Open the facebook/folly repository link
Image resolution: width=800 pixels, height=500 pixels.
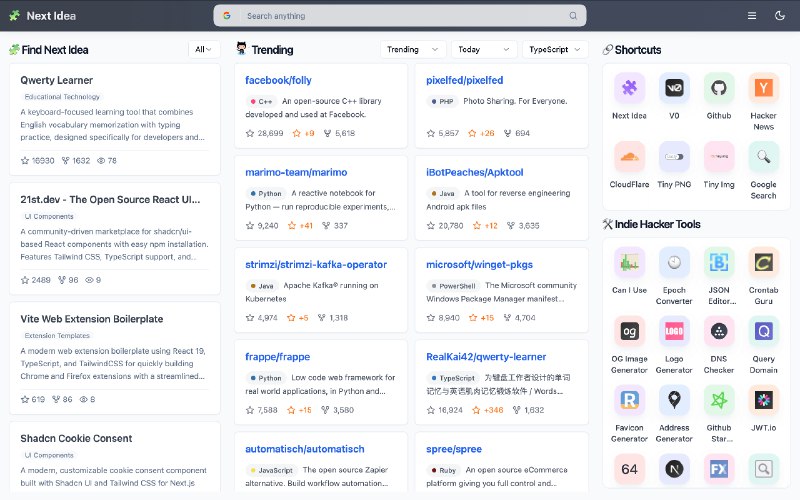(x=278, y=80)
